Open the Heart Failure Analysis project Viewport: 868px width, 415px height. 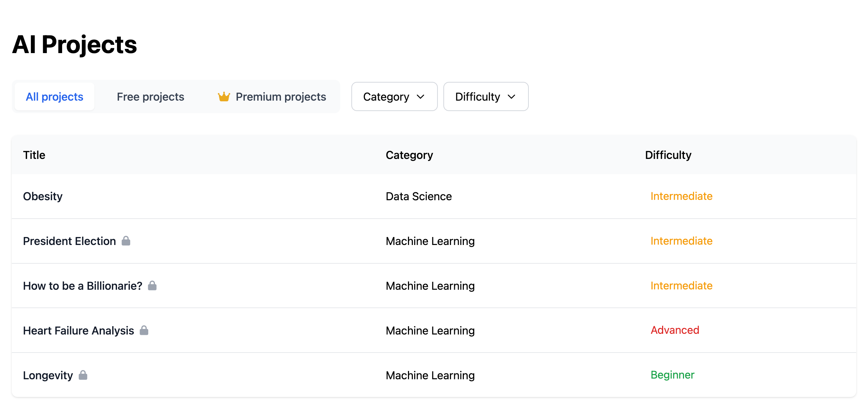coord(78,331)
